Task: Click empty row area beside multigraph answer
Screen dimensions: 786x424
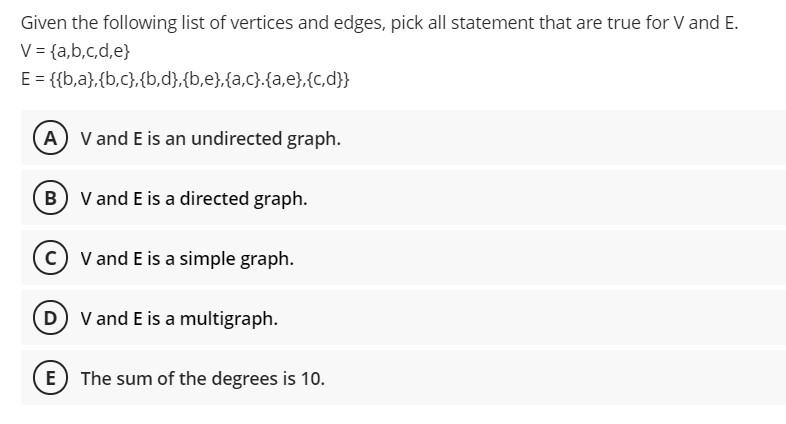Action: pos(531,318)
